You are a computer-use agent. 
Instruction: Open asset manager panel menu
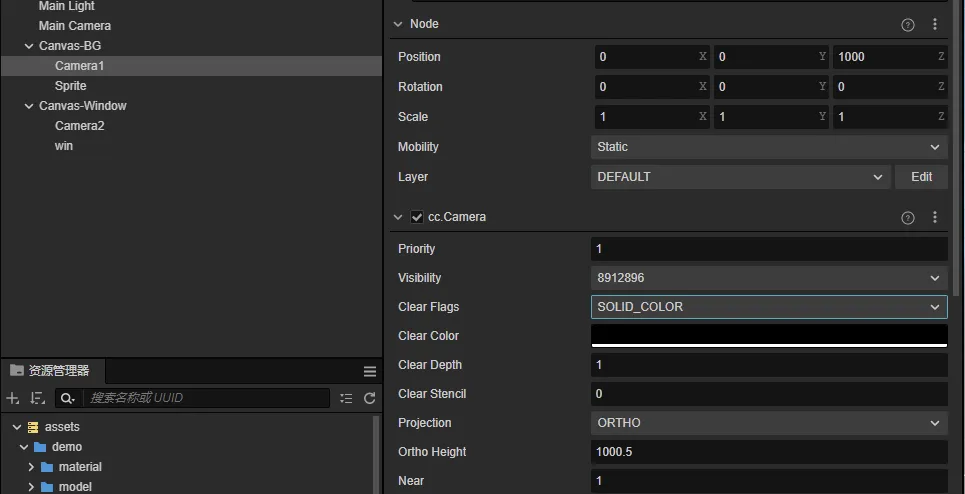(370, 371)
